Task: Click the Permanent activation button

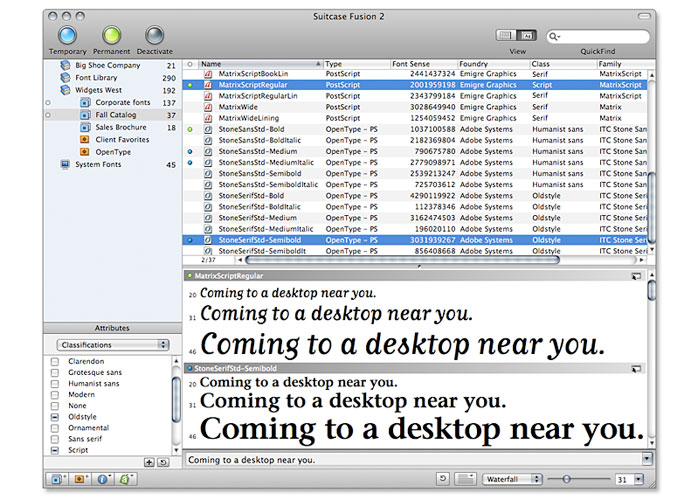Action: click(111, 36)
